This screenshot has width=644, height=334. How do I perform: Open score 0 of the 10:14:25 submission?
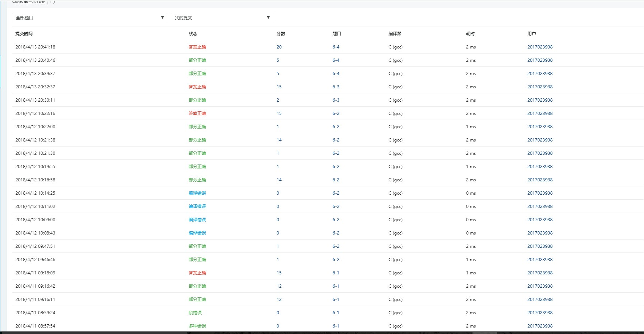pyautogui.click(x=278, y=193)
